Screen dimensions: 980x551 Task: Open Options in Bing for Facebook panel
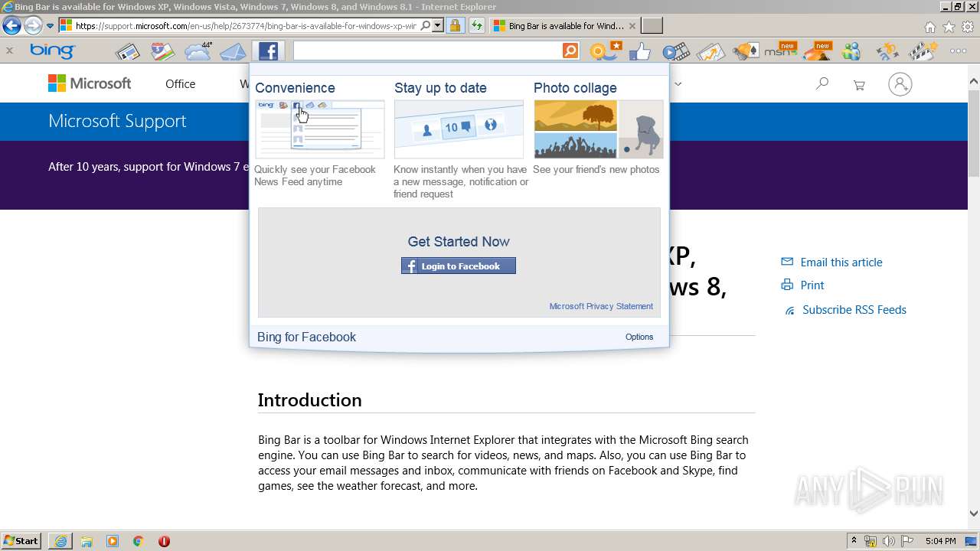(x=639, y=337)
